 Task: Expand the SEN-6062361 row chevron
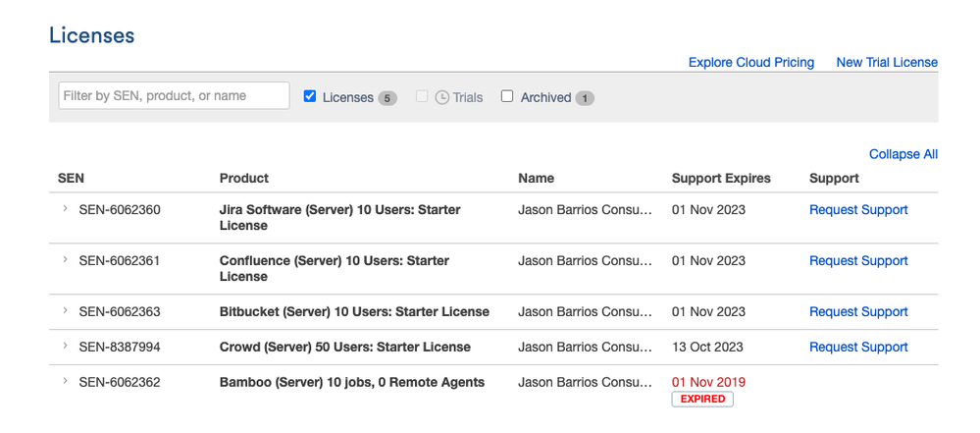65,259
